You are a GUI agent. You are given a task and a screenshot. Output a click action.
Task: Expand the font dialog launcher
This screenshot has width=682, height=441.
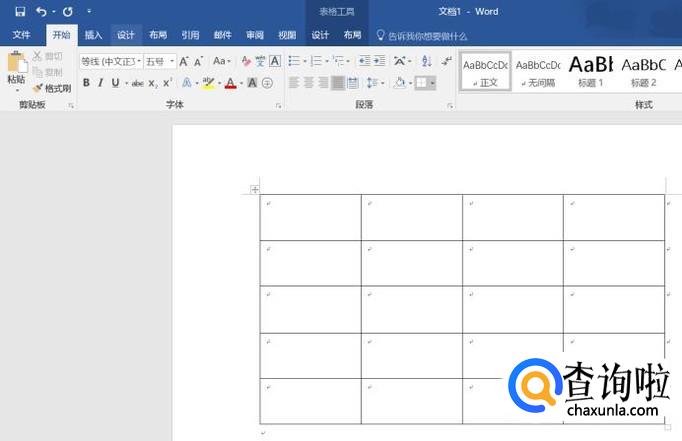tap(279, 105)
